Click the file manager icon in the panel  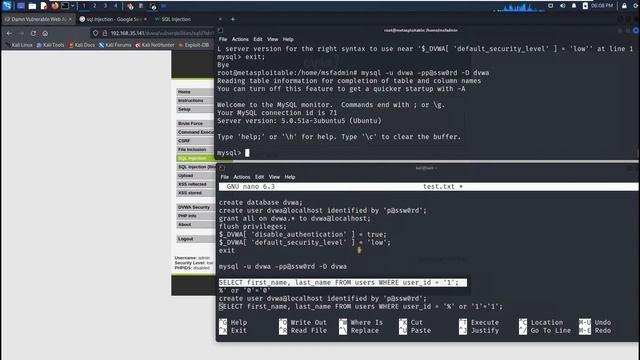pos(32,6)
